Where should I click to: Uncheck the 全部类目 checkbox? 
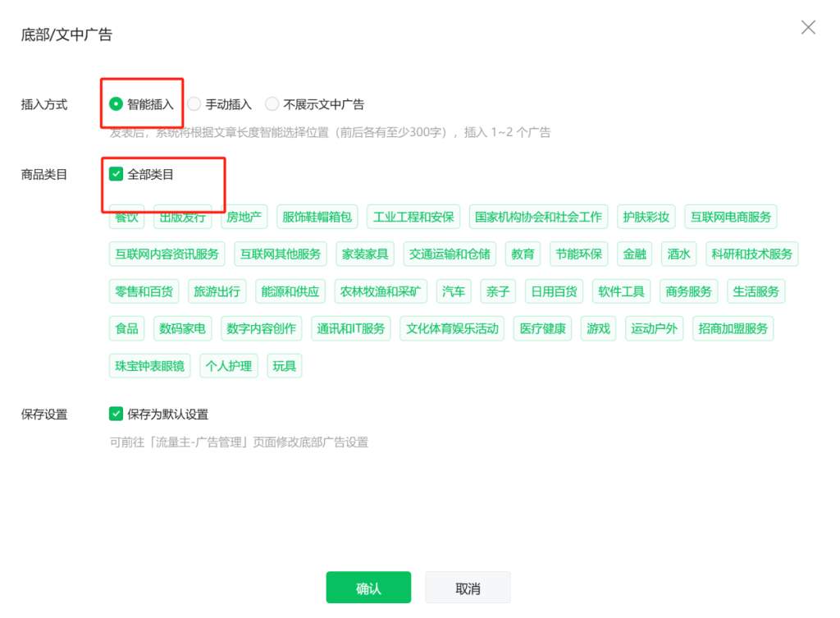click(116, 173)
